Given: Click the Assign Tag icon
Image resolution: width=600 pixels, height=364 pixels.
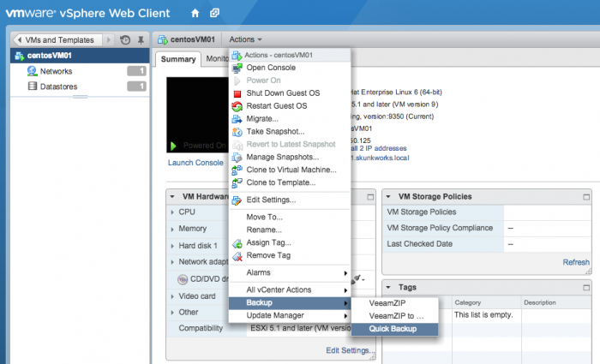Looking at the screenshot, I should click(x=237, y=243).
